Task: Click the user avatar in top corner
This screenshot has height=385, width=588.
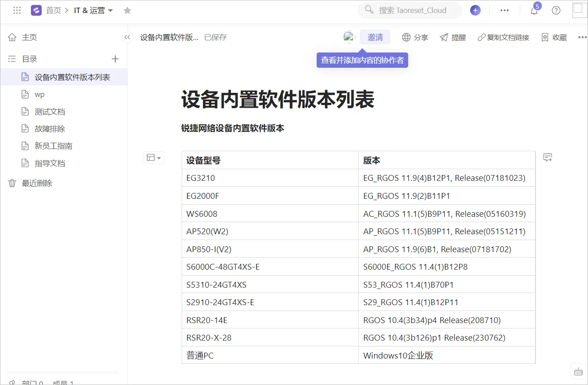Action: coord(580,10)
